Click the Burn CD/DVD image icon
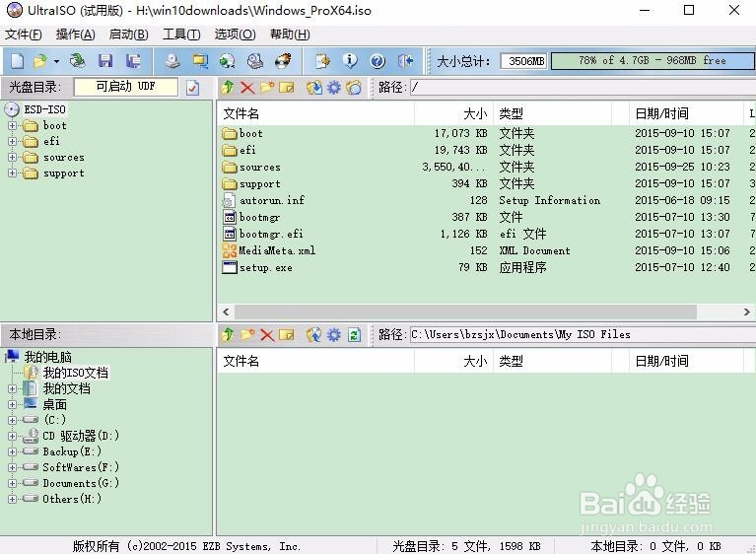 283,61
